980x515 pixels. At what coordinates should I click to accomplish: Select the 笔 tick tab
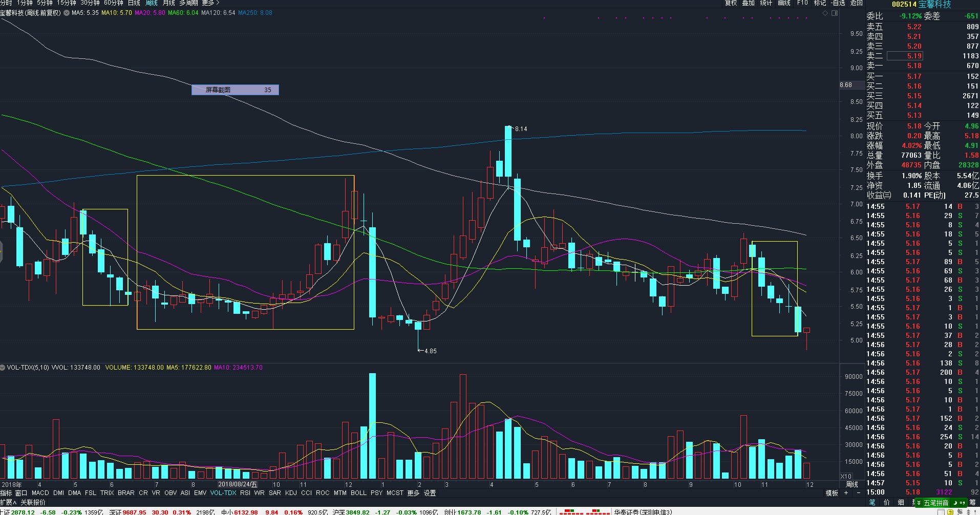click(872, 503)
